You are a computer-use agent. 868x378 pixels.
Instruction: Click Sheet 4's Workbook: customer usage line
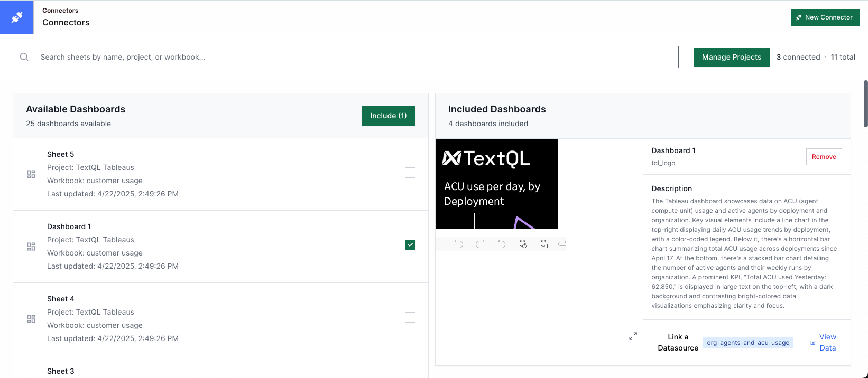[95, 325]
